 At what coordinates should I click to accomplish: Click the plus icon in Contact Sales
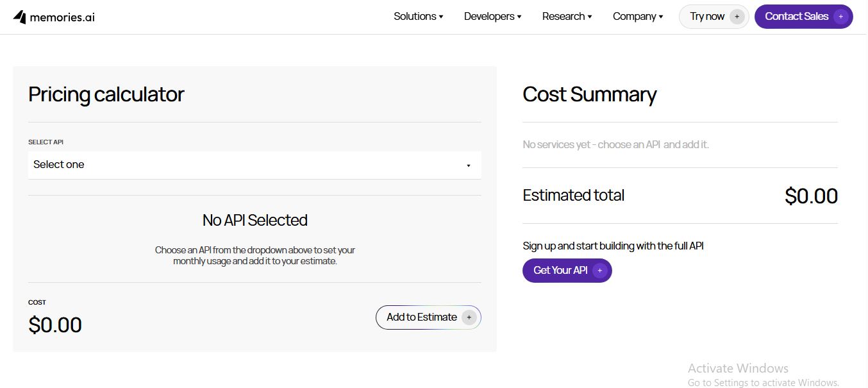[841, 17]
